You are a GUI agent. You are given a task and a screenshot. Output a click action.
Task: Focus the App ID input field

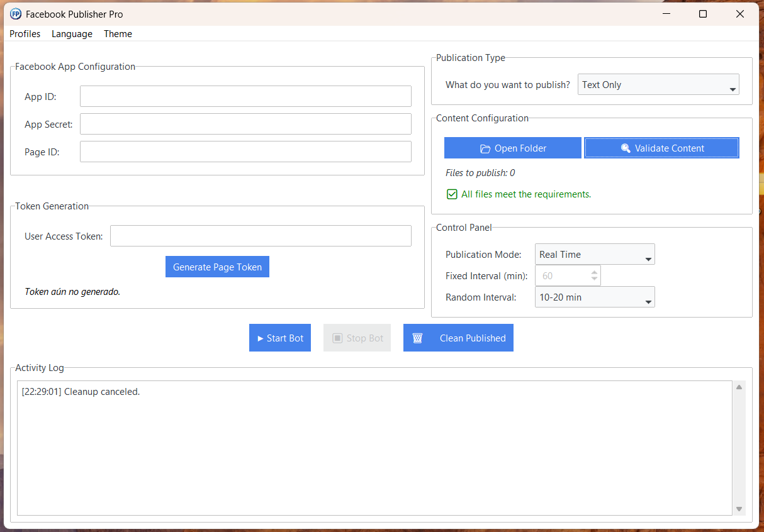(x=245, y=96)
